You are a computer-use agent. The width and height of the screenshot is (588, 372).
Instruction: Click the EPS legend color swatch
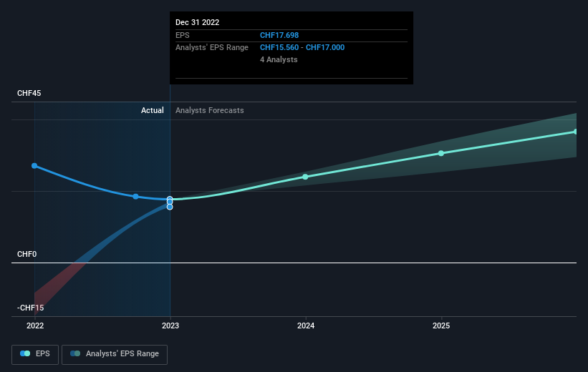tap(25, 353)
